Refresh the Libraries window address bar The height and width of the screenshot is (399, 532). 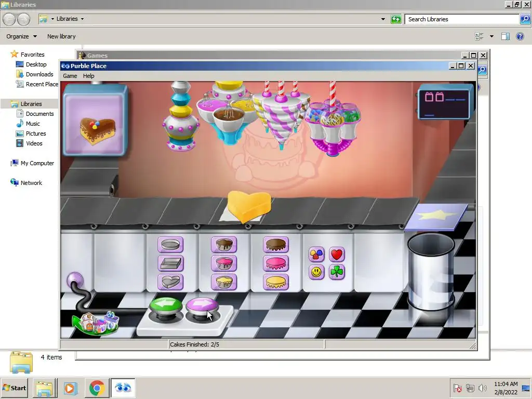tap(396, 19)
